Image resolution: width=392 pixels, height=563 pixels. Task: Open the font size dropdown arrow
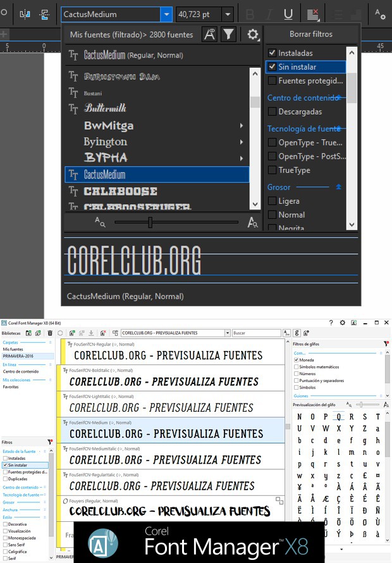pos(228,15)
